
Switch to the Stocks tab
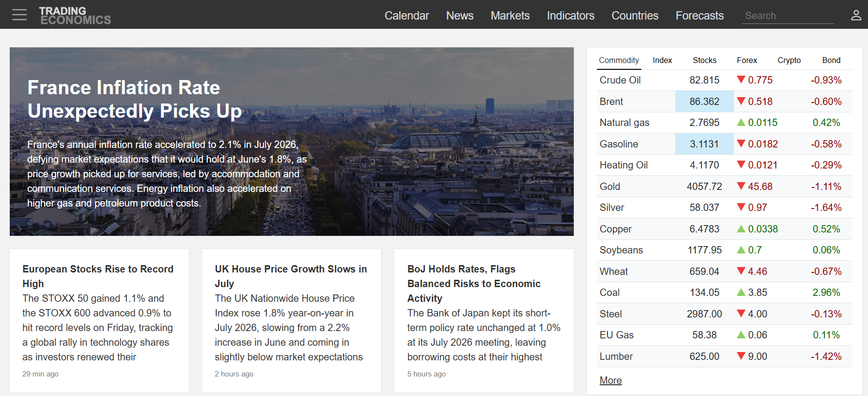pyautogui.click(x=705, y=60)
